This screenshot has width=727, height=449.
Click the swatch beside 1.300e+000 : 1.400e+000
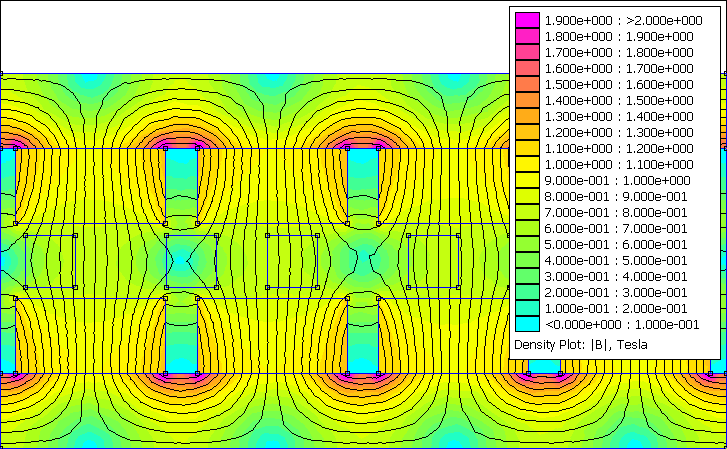(x=527, y=116)
